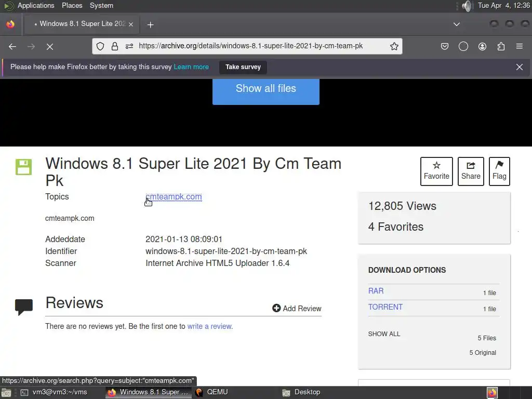Viewport: 532px width, 399px height.
Task: Click the Firefox logo beside the tab
Action: point(10,24)
